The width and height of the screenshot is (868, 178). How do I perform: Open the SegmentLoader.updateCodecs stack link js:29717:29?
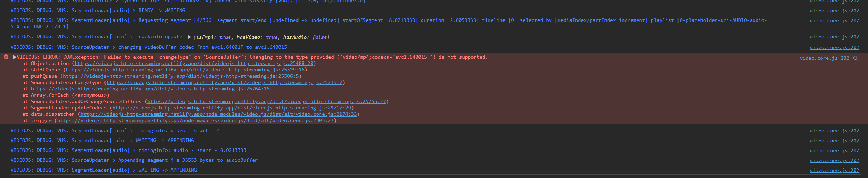pos(232,108)
